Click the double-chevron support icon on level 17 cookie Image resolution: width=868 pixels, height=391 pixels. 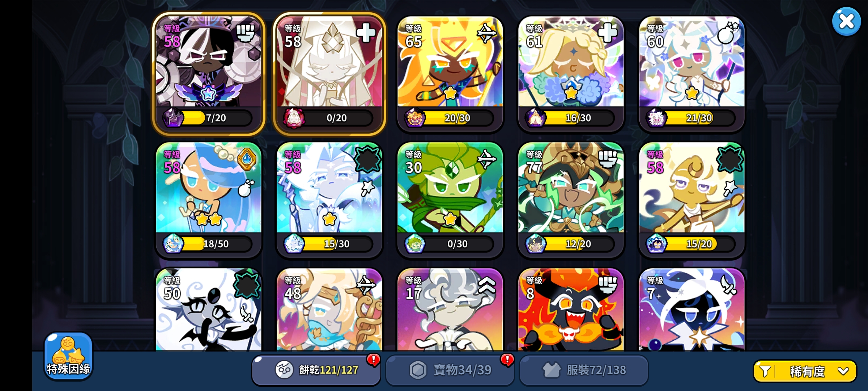tap(487, 285)
